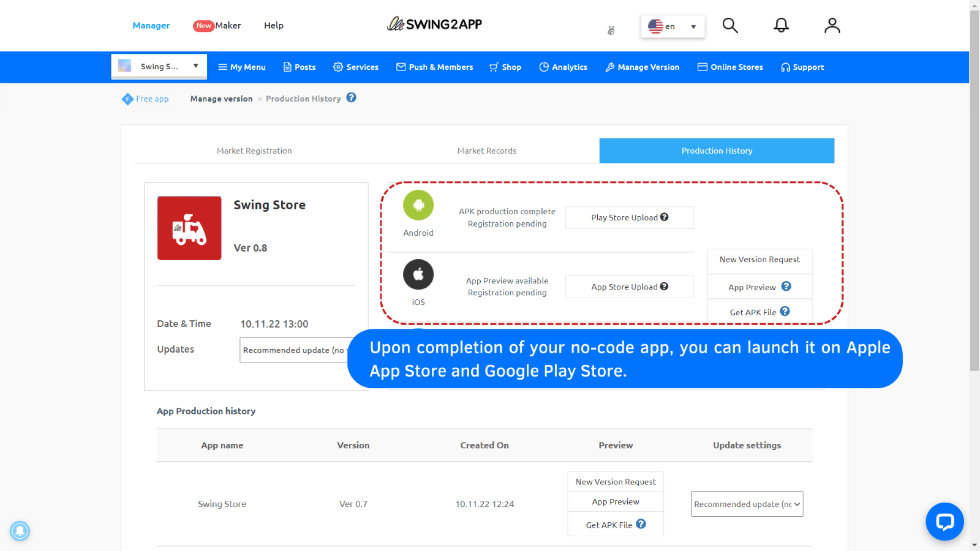Request a New Version for Swing Store
The width and height of the screenshot is (980, 551).
point(615,481)
